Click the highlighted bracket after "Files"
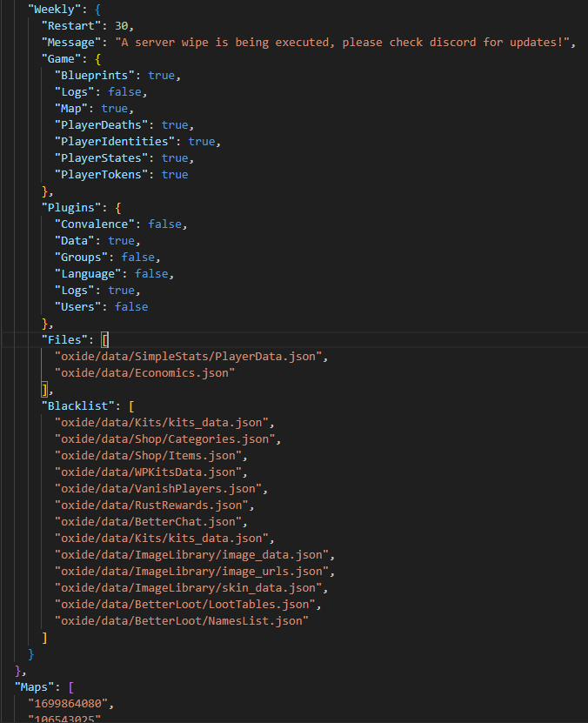The height and width of the screenshot is (723, 588). pos(105,340)
